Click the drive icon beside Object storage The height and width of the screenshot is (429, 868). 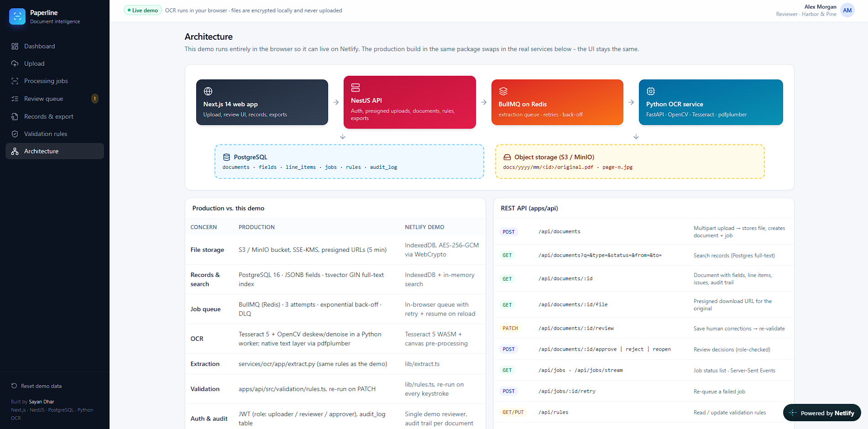(507, 157)
